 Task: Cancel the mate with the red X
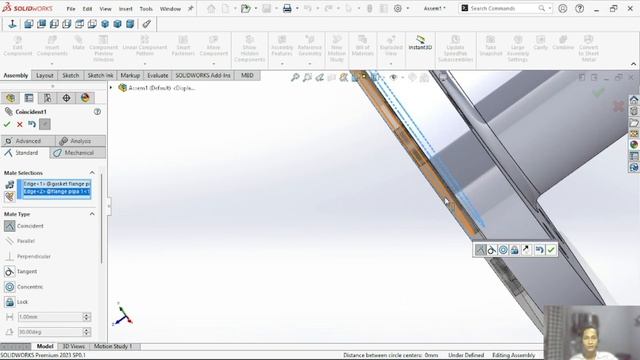19,124
